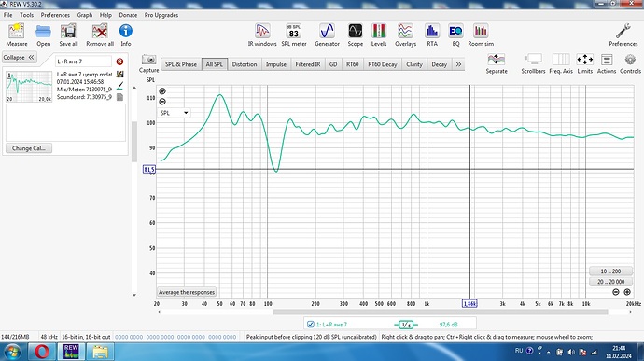This screenshot has height=361, width=644.
Task: Change trace colour via pencil icon
Action: pyautogui.click(x=119, y=86)
